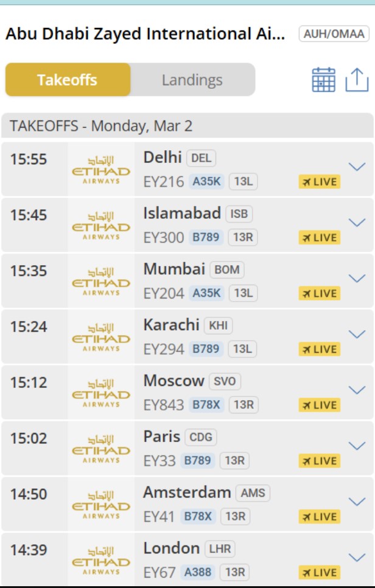Click the AUH/OMAA airport code badge
The width and height of the screenshot is (375, 588).
[334, 34]
